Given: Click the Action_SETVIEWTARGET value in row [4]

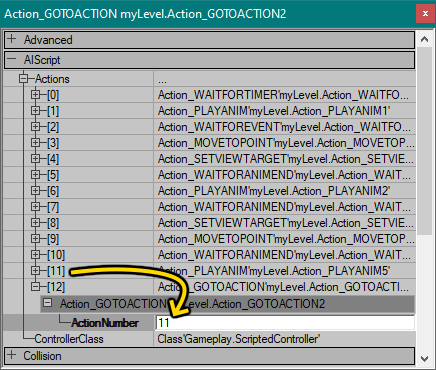Looking at the screenshot, I should pyautogui.click(x=286, y=159).
